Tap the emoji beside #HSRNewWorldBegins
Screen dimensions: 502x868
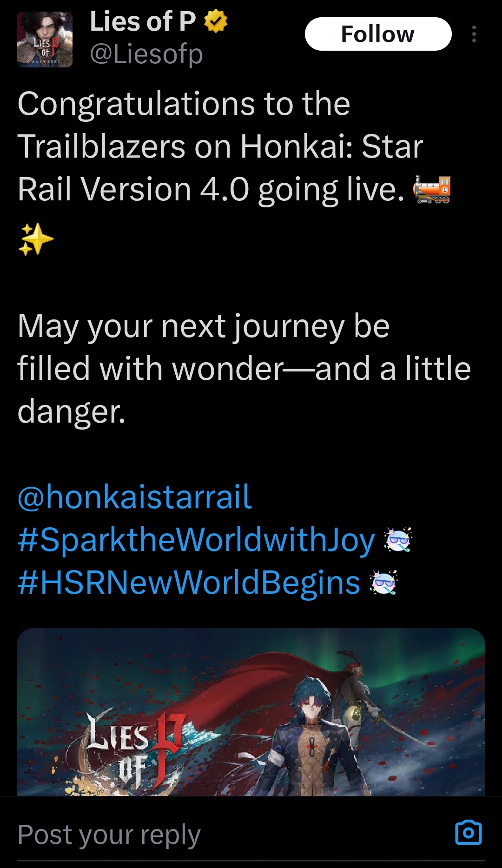(x=383, y=583)
